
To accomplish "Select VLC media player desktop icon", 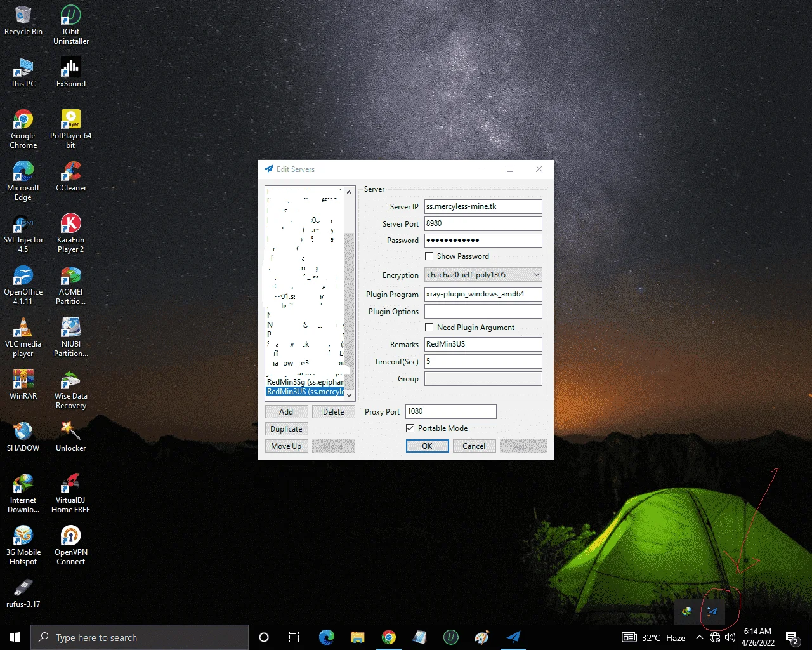I will click(x=23, y=337).
